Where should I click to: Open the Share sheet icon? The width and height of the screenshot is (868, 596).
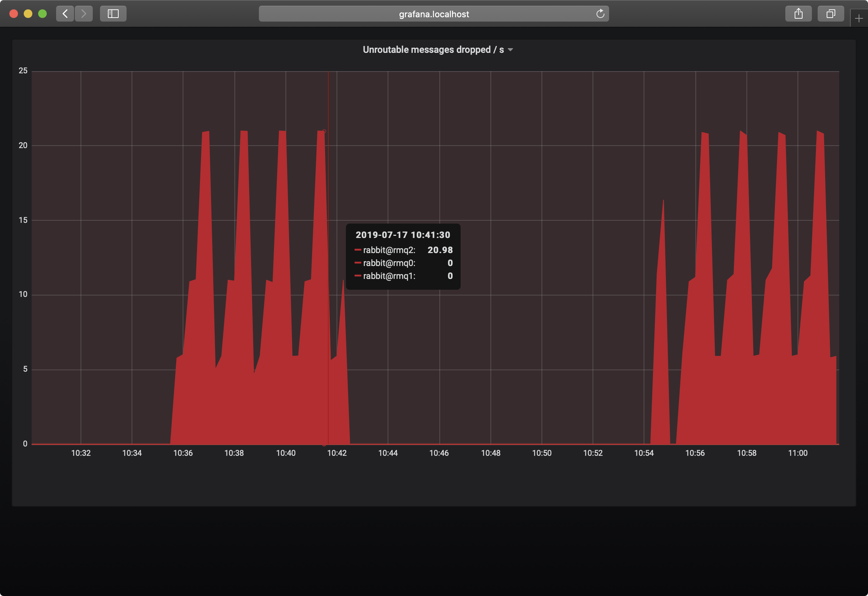(798, 14)
